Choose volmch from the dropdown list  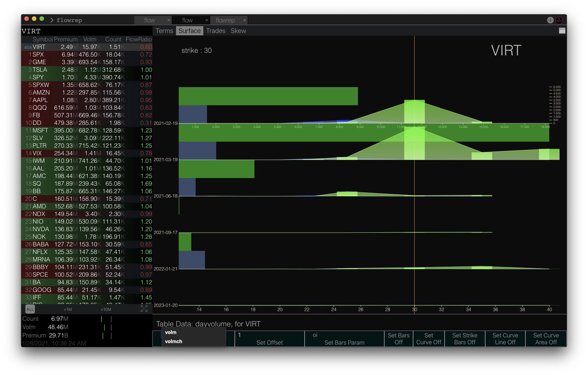click(194, 341)
